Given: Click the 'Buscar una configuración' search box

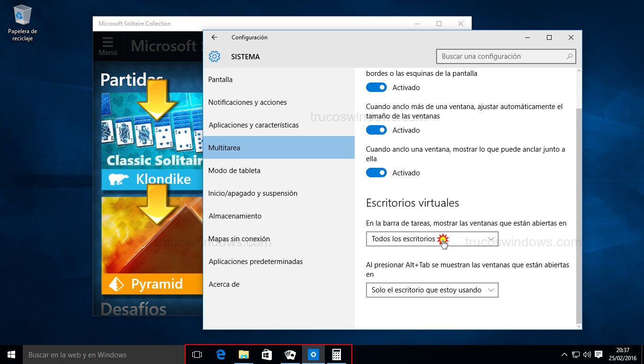Looking at the screenshot, I should pyautogui.click(x=501, y=56).
